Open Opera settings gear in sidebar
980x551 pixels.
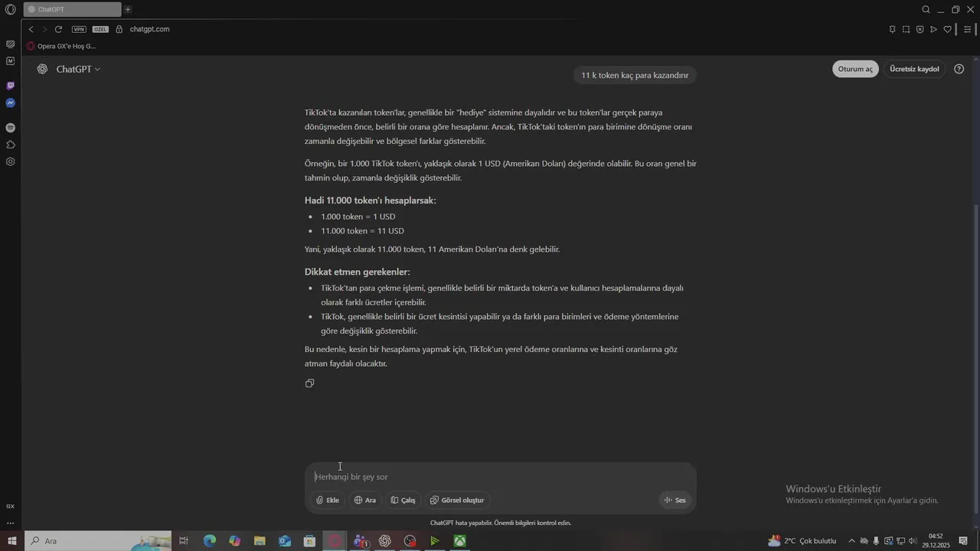click(10, 161)
